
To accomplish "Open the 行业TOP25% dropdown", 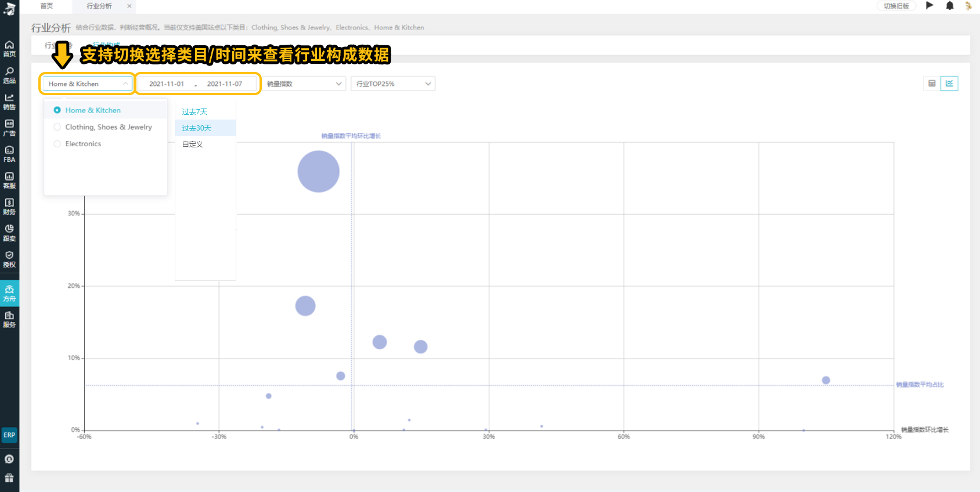I will point(393,84).
